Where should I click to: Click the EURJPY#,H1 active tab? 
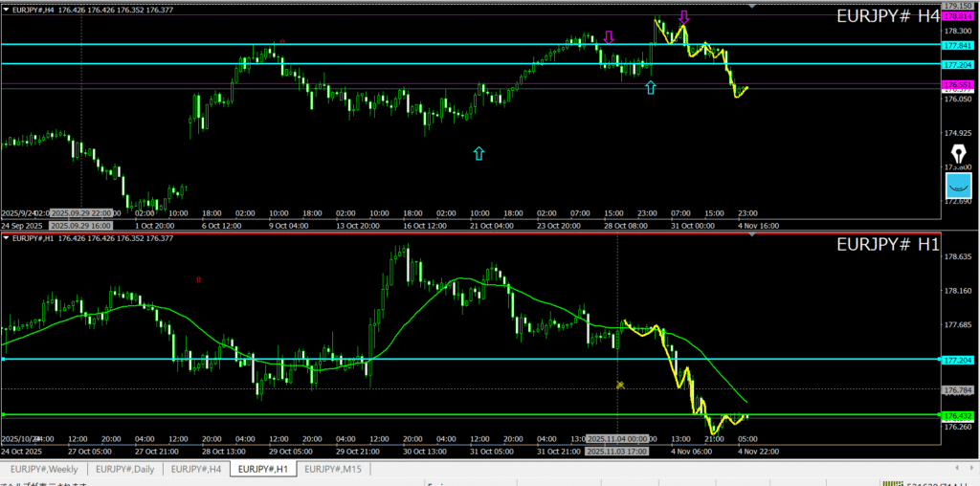[263, 469]
